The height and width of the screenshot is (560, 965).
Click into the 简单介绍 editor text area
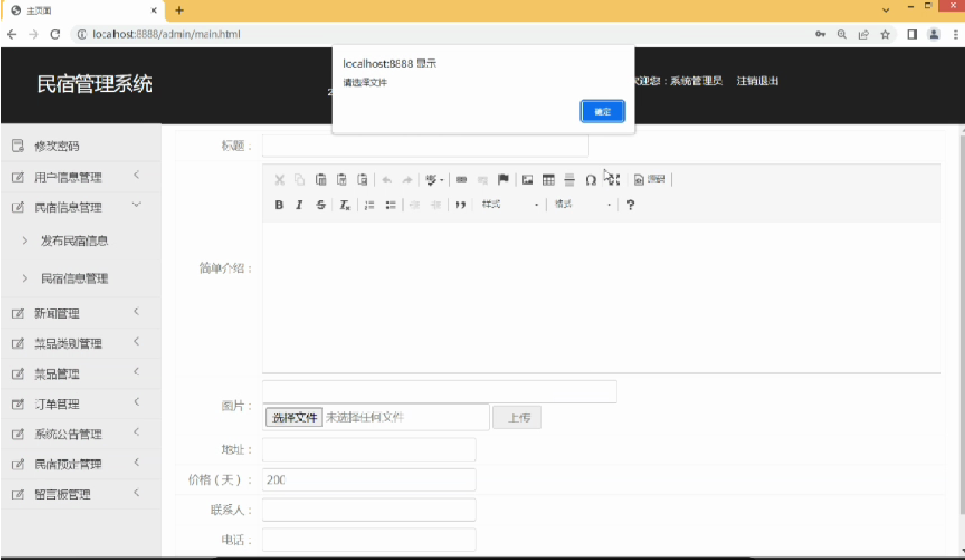(x=601, y=297)
